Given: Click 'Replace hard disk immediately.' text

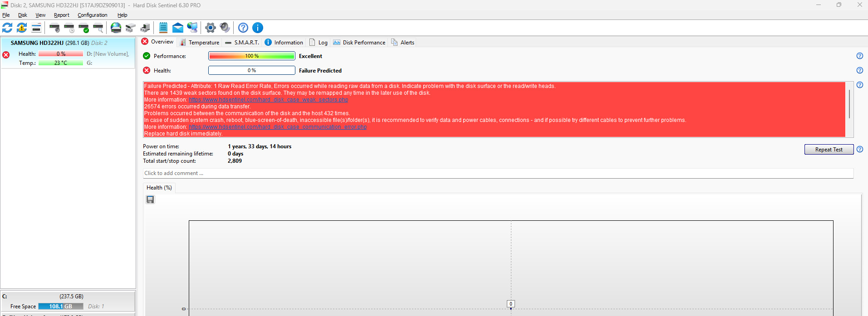Looking at the screenshot, I should (x=183, y=134).
